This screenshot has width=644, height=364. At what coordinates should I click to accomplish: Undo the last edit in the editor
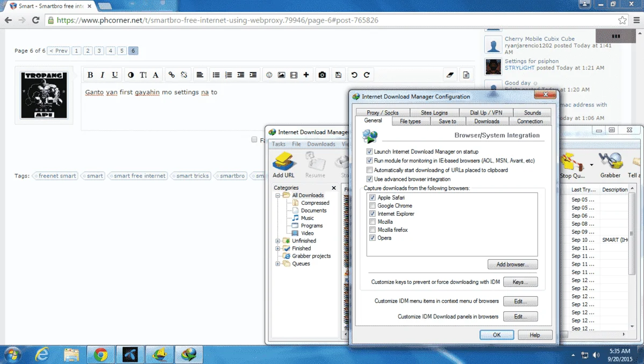[354, 75]
